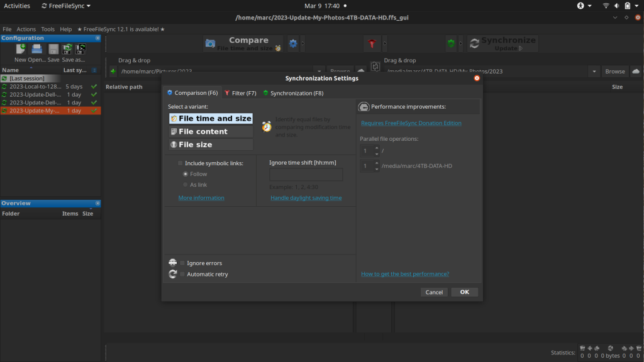Close the Overview panel
This screenshot has width=644, height=362.
tap(97, 203)
